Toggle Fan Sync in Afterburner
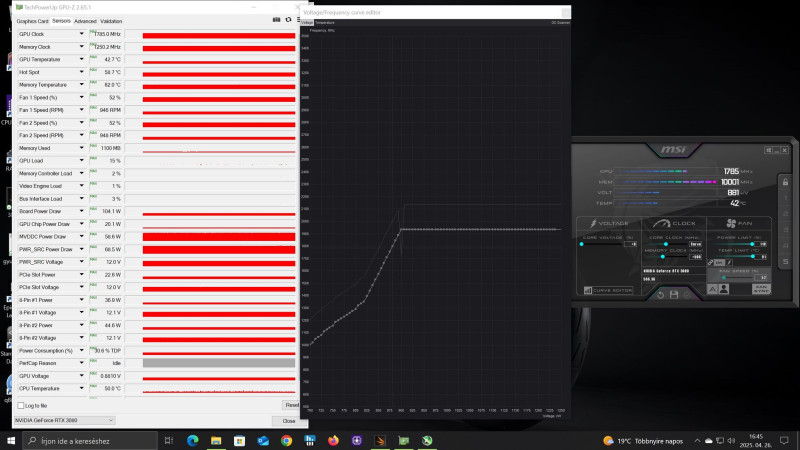Screen dimensions: 800x450 coord(761,289)
